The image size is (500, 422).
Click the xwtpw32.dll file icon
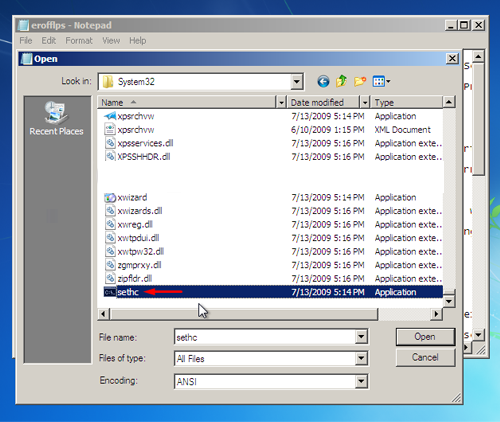(x=110, y=251)
